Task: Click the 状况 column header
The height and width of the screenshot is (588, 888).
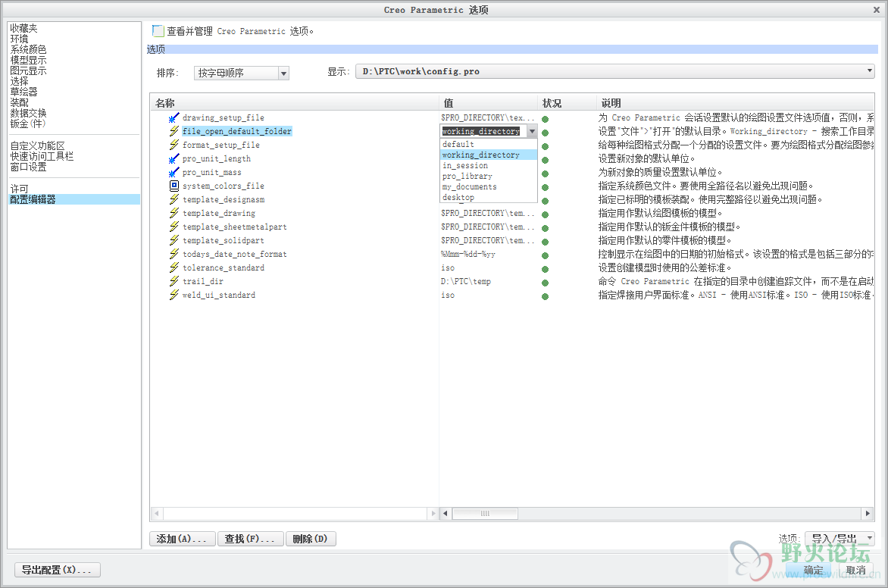Action: [566, 103]
